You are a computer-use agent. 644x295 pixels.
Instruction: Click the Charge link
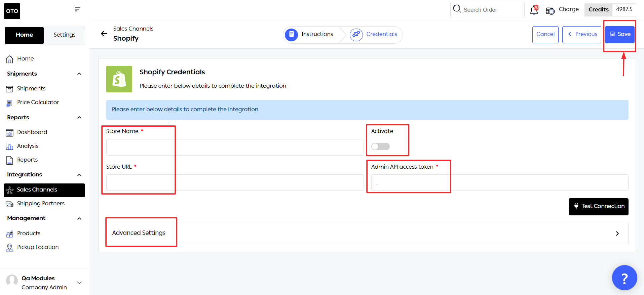(x=569, y=9)
